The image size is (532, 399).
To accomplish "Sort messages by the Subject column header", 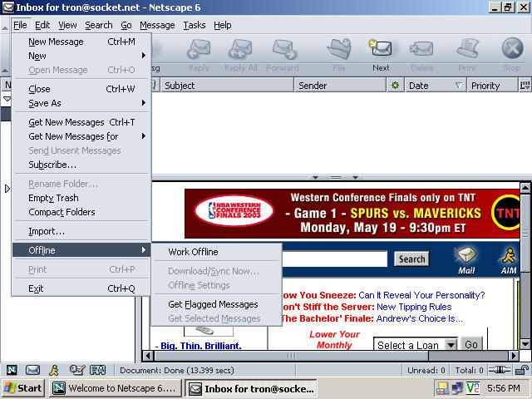I will pyautogui.click(x=227, y=85).
